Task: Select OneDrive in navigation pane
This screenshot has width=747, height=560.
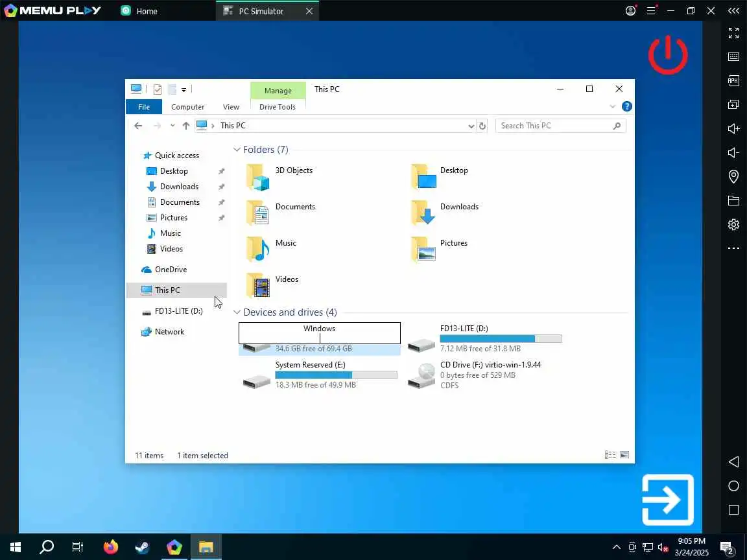Action: click(171, 270)
